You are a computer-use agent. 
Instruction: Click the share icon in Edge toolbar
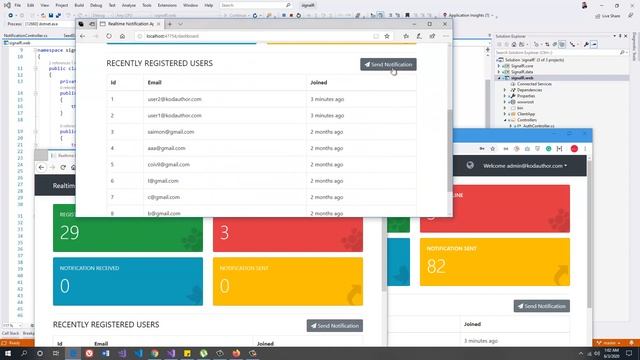(x=432, y=36)
